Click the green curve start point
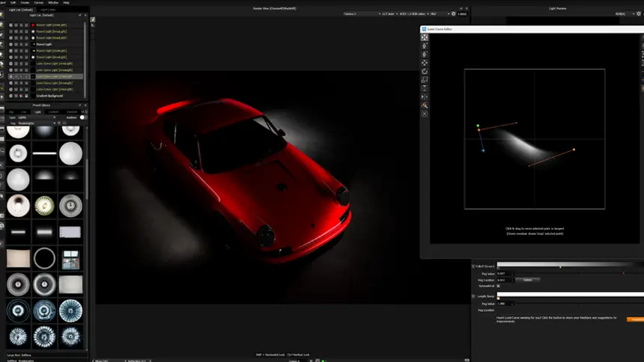The image size is (644, 362). pyautogui.click(x=478, y=126)
